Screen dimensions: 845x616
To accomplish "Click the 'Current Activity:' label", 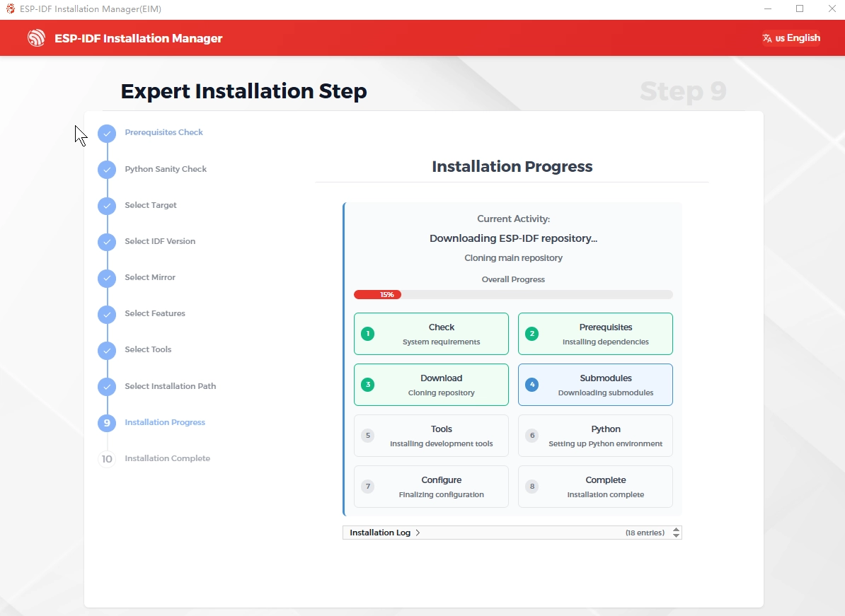I will pyautogui.click(x=513, y=219).
